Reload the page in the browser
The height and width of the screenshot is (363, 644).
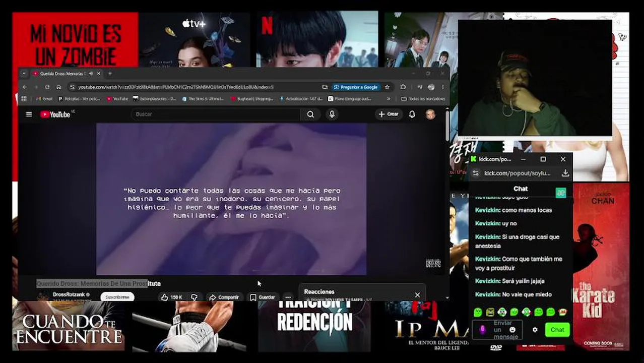tap(47, 87)
